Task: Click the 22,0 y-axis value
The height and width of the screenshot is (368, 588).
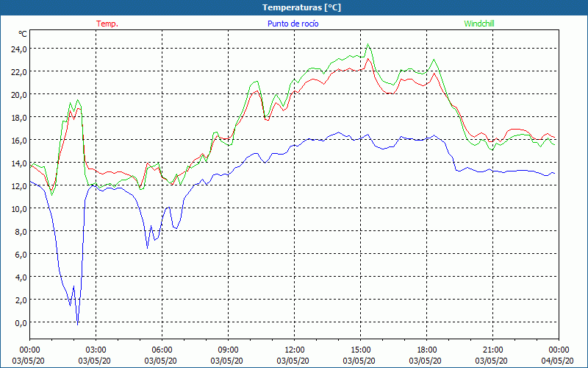Action: [x=19, y=71]
